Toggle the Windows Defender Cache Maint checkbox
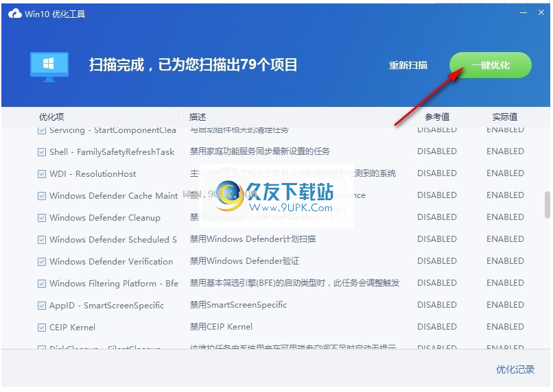Viewport: 553px width, 392px height. [x=42, y=196]
